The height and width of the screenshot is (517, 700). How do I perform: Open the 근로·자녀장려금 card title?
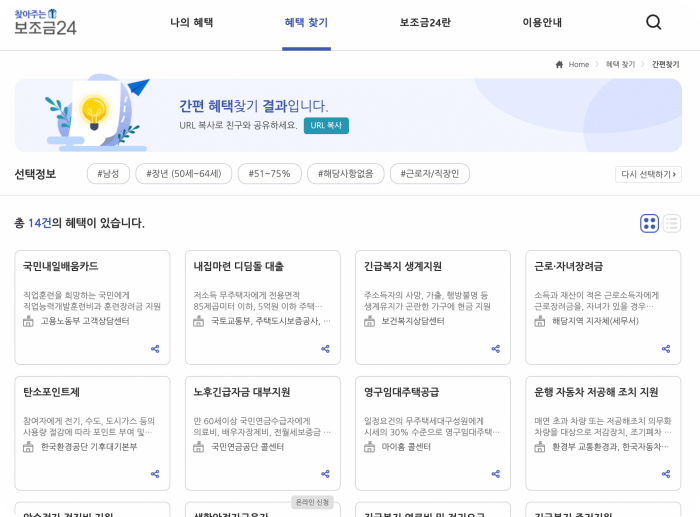569,267
